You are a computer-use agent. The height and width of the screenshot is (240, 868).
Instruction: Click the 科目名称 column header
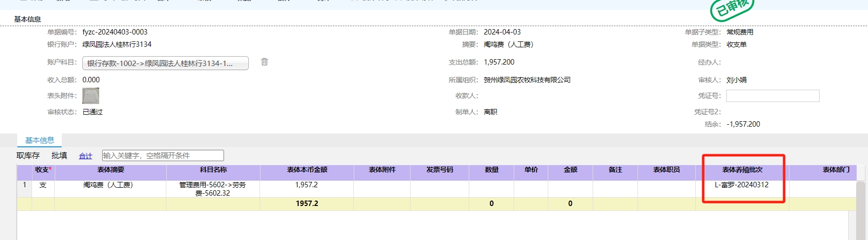[x=213, y=170]
